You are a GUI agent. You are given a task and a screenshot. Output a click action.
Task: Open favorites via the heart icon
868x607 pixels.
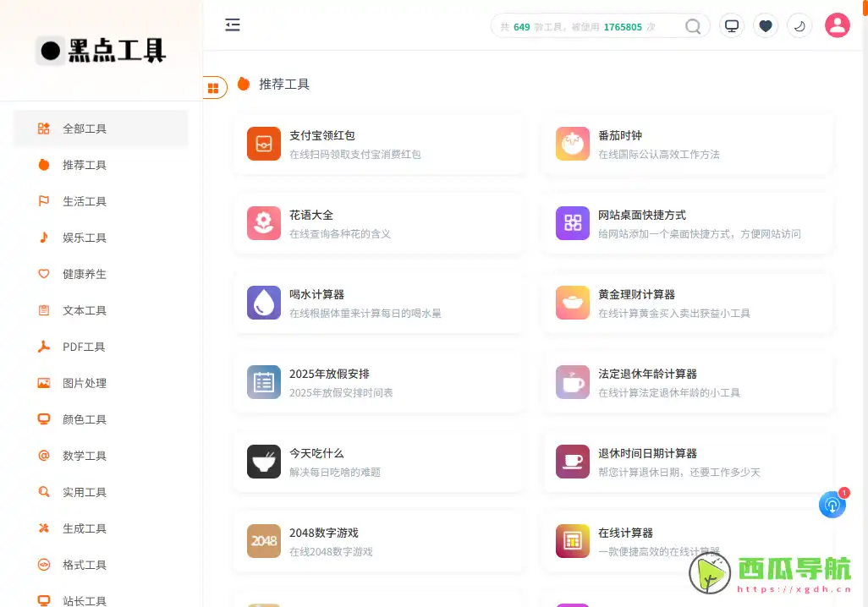(x=766, y=26)
